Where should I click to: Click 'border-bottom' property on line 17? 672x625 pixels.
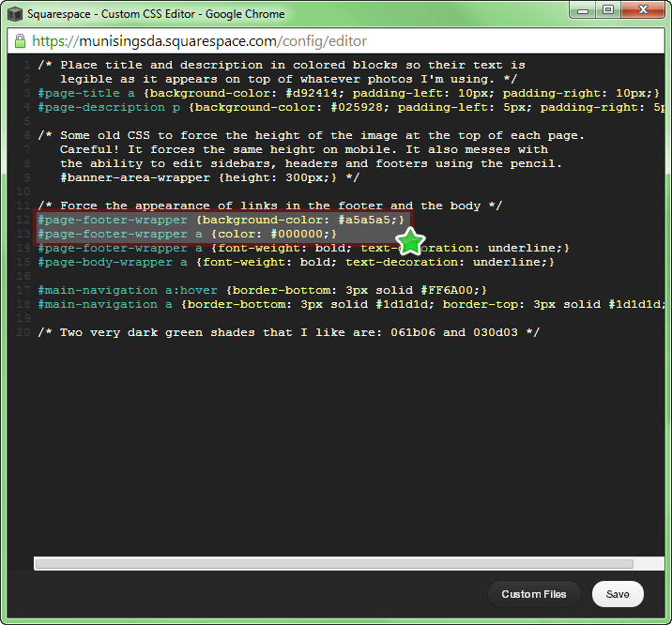pos(282,290)
